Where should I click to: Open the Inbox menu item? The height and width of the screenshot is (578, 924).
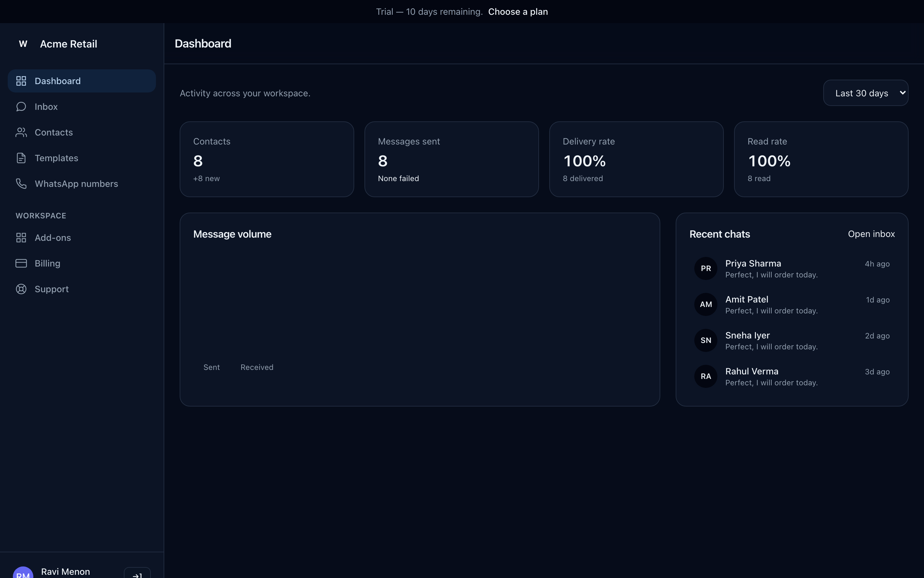[x=82, y=107]
